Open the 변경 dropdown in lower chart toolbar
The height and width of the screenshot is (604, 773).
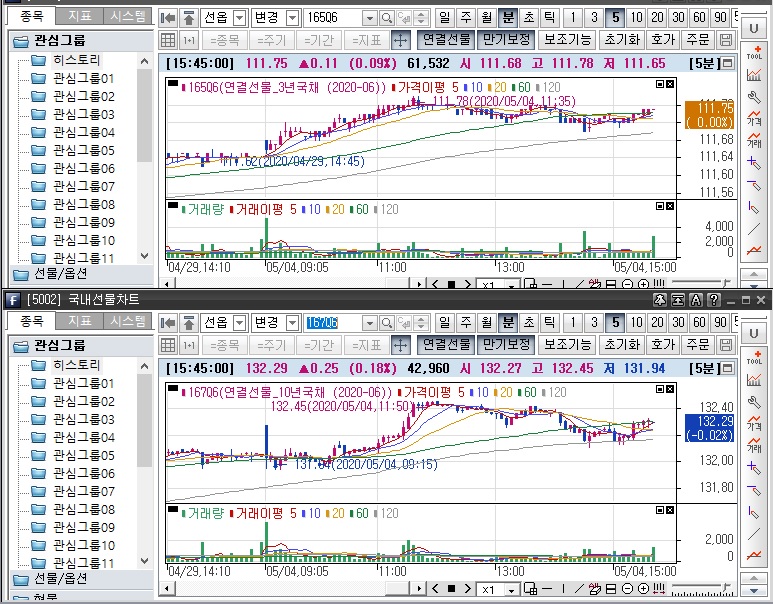coord(291,323)
